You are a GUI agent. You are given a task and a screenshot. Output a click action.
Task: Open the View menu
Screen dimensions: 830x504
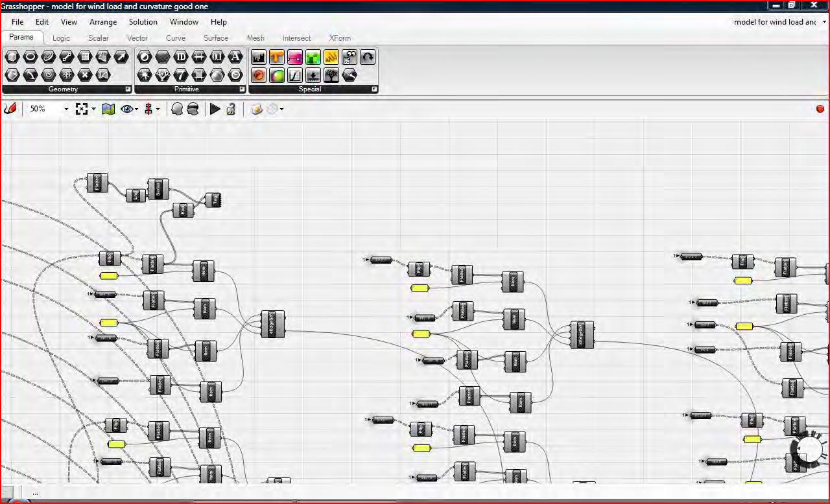coord(69,22)
